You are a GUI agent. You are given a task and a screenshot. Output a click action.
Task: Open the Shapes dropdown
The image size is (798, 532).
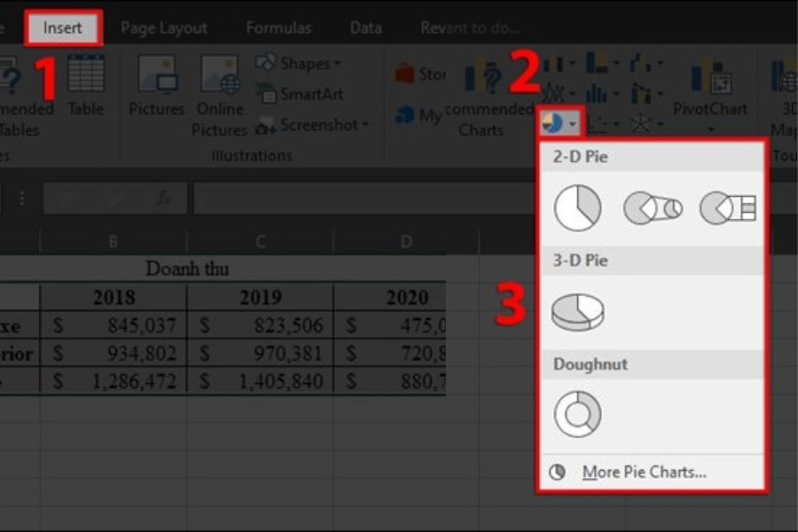pos(297,63)
